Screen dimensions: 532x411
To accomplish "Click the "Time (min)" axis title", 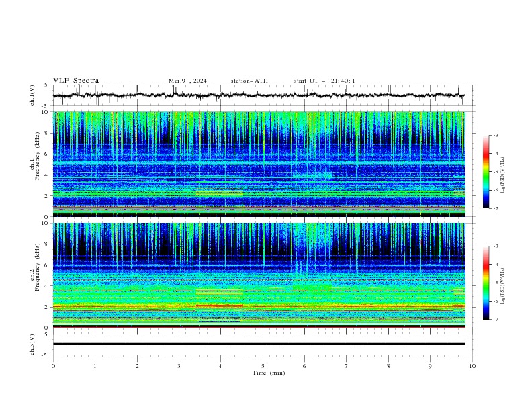I will (x=269, y=373).
